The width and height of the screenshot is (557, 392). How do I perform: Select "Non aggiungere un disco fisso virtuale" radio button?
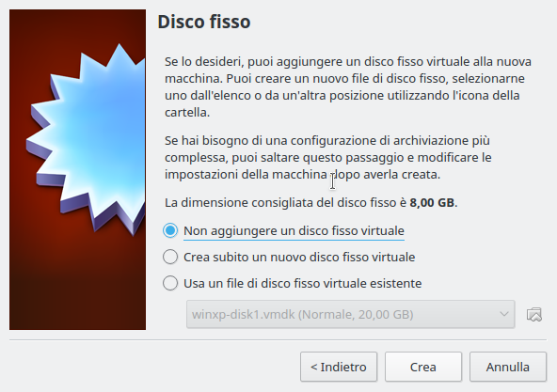point(170,231)
